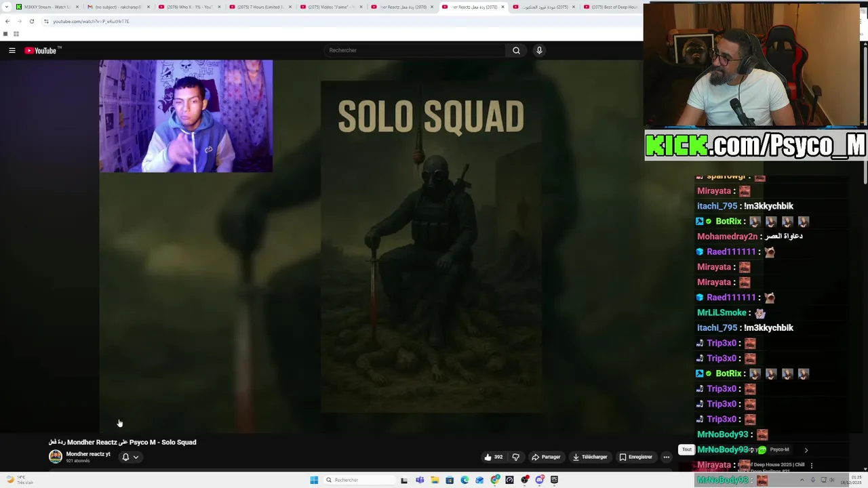Open Task View on the taskbar
868x488 pixels.
pos(404,480)
